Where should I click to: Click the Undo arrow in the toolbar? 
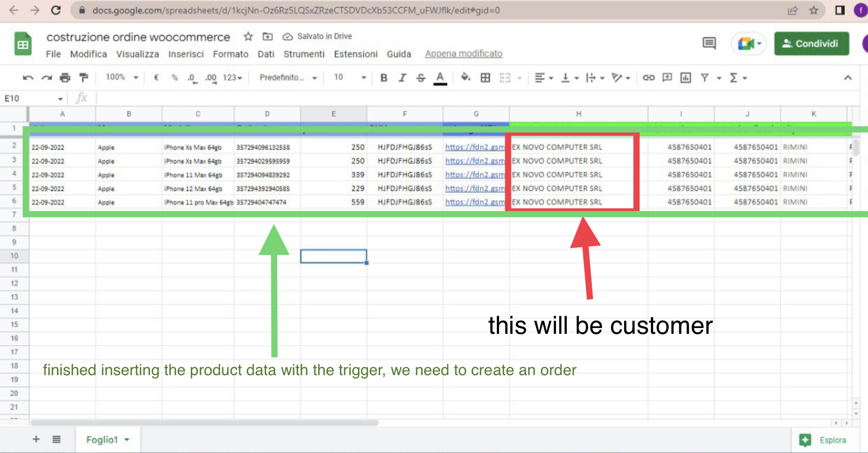coord(28,78)
